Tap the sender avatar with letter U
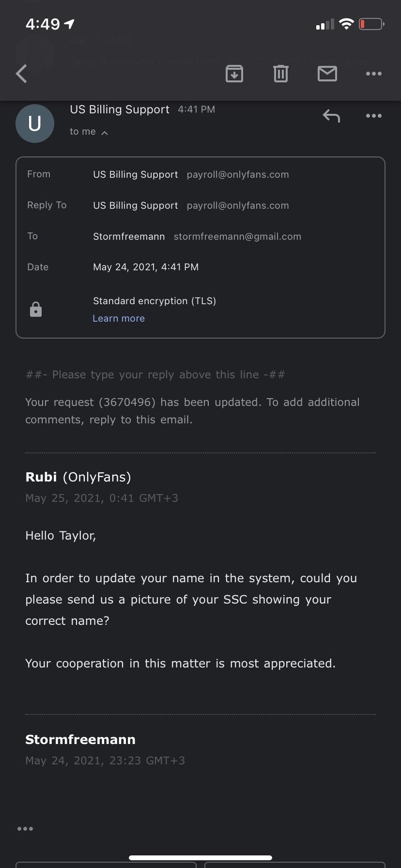Viewport: 401px width, 868px height. pyautogui.click(x=35, y=124)
